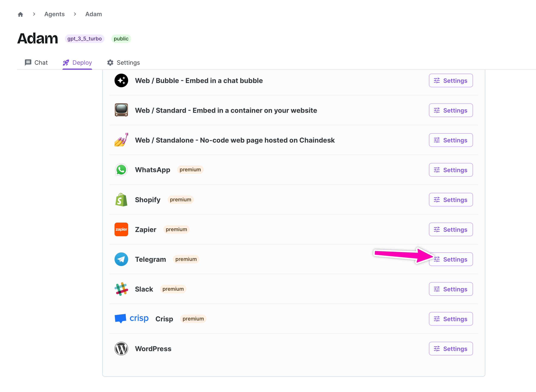The image size is (536, 392).
Task: Open WordPress Settings button
Action: click(x=451, y=349)
